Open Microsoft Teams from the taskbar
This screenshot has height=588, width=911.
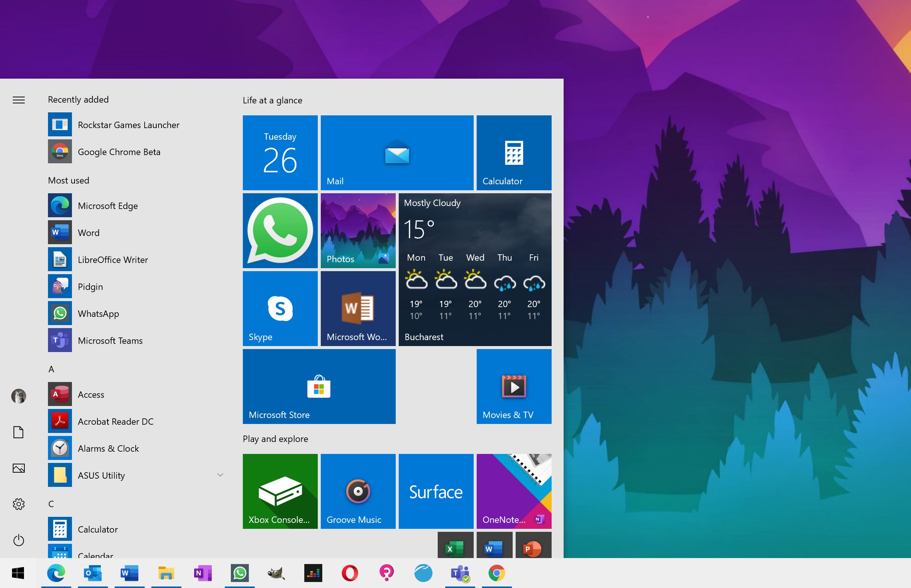(x=460, y=573)
